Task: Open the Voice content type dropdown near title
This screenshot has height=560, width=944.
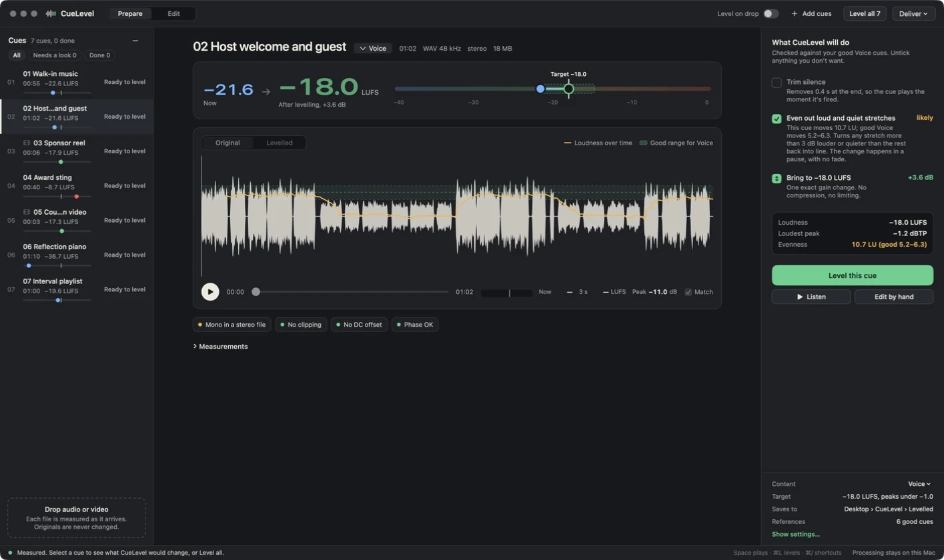Action: pos(372,48)
